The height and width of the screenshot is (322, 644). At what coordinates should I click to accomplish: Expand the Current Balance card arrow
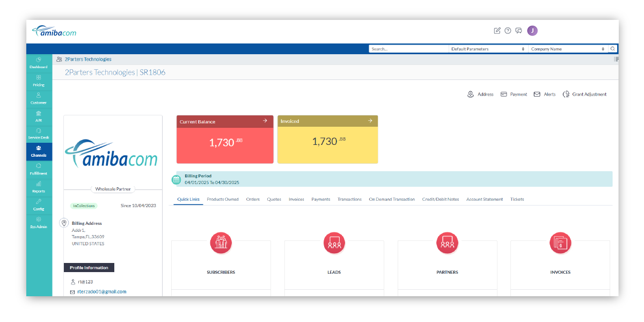265,121
